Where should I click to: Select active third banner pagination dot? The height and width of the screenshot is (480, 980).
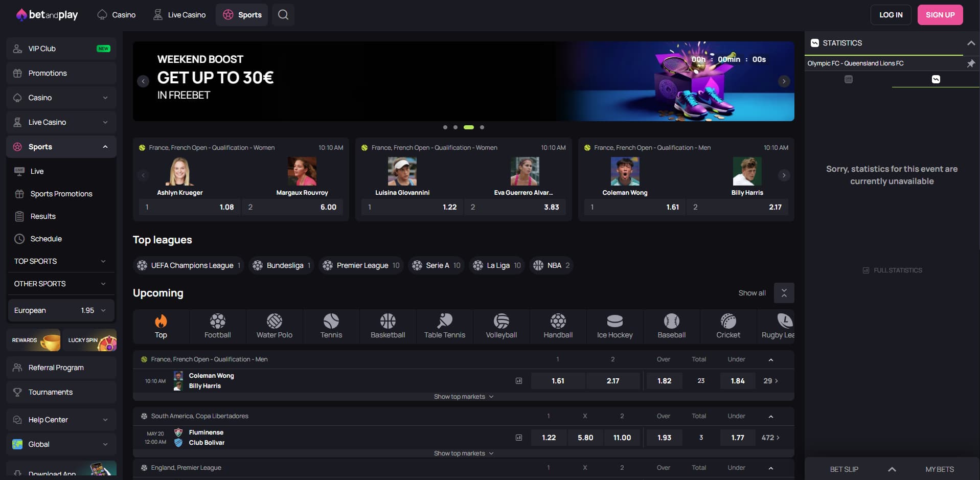point(468,127)
